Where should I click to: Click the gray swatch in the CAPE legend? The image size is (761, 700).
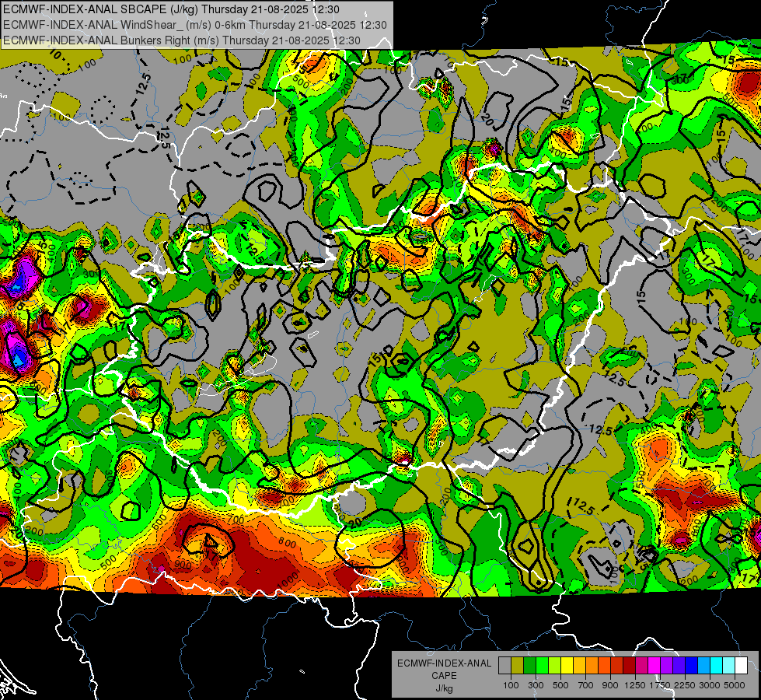tap(504, 666)
